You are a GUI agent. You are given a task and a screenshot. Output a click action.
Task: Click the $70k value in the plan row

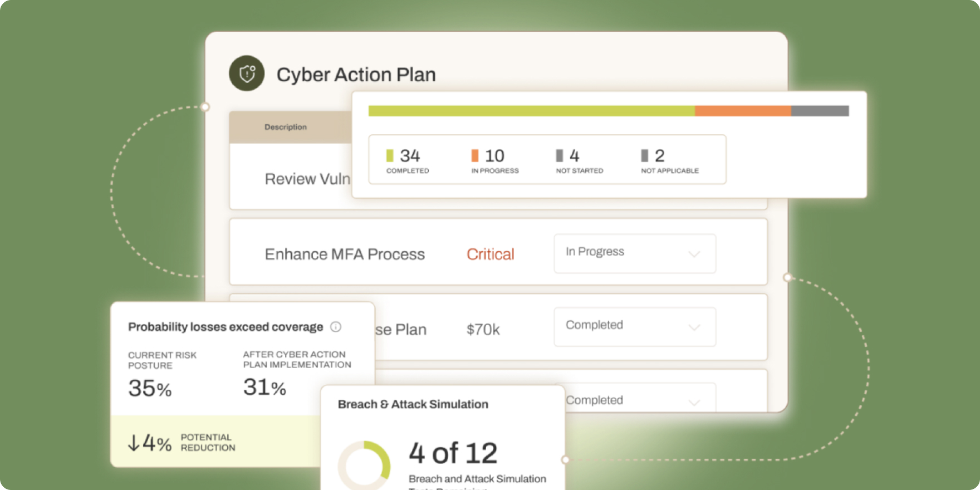(483, 330)
